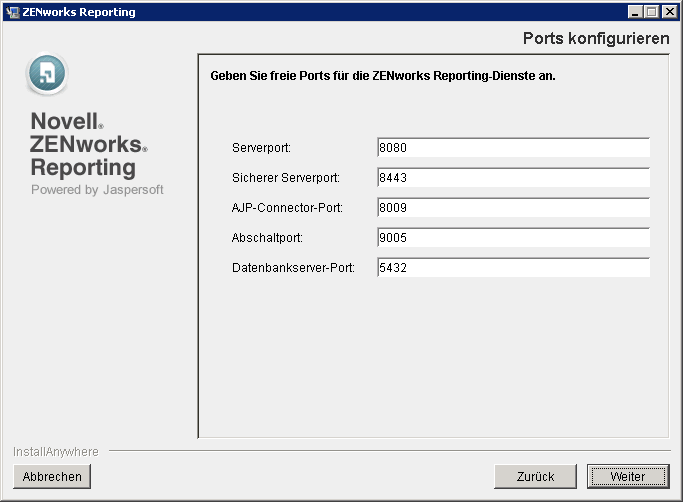
Task: Click the Ports konfigurieren heading
Action: (595, 39)
